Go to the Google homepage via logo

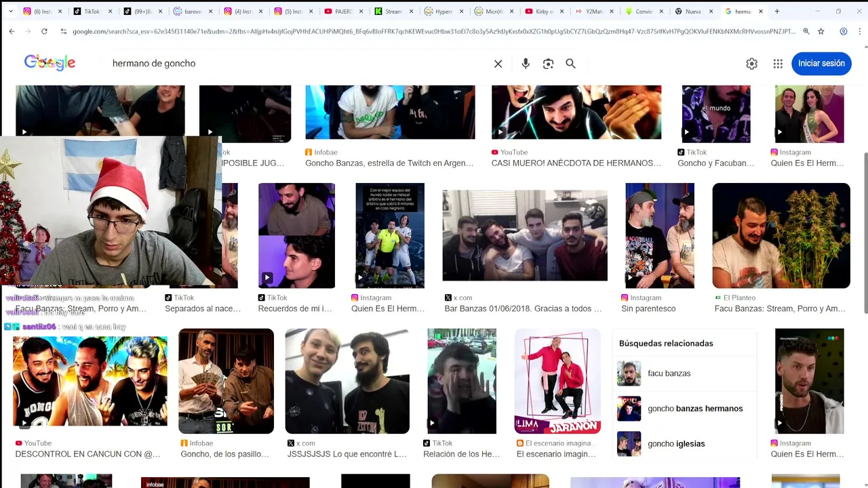pyautogui.click(x=50, y=63)
